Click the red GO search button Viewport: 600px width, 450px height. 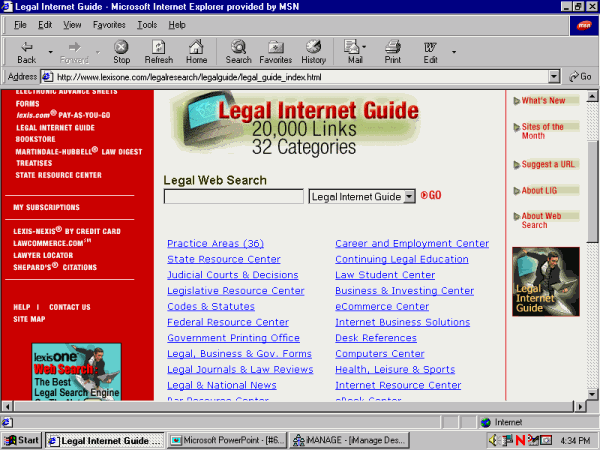pyautogui.click(x=431, y=196)
